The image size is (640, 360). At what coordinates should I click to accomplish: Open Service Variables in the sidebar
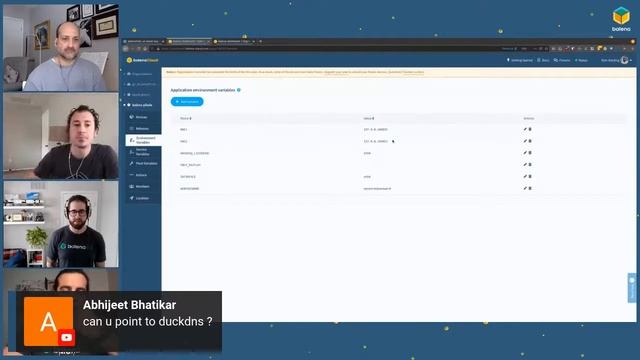[x=143, y=152]
